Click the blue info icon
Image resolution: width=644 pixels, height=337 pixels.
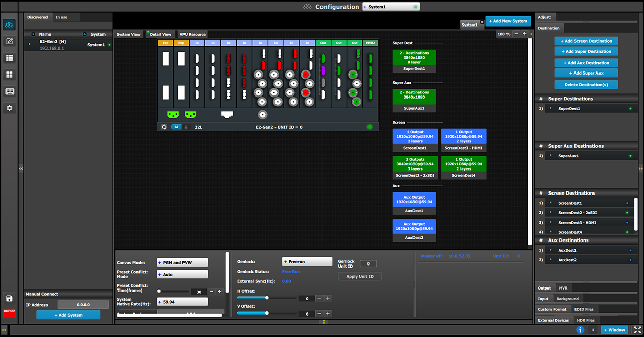point(580,330)
